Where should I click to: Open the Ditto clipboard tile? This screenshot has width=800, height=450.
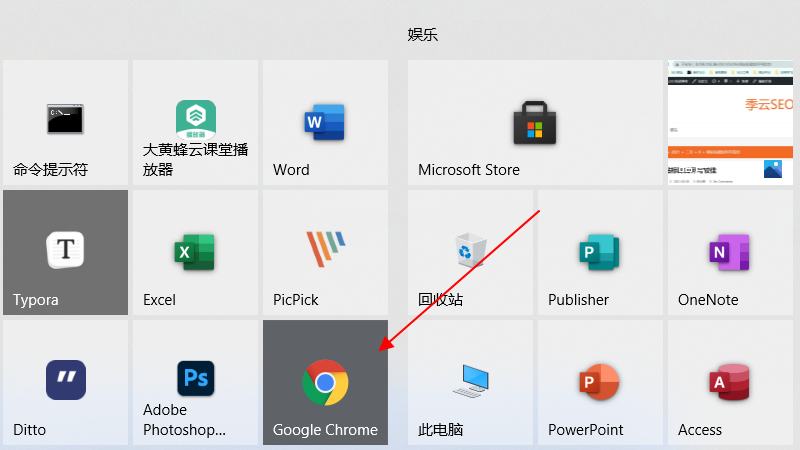tap(65, 383)
